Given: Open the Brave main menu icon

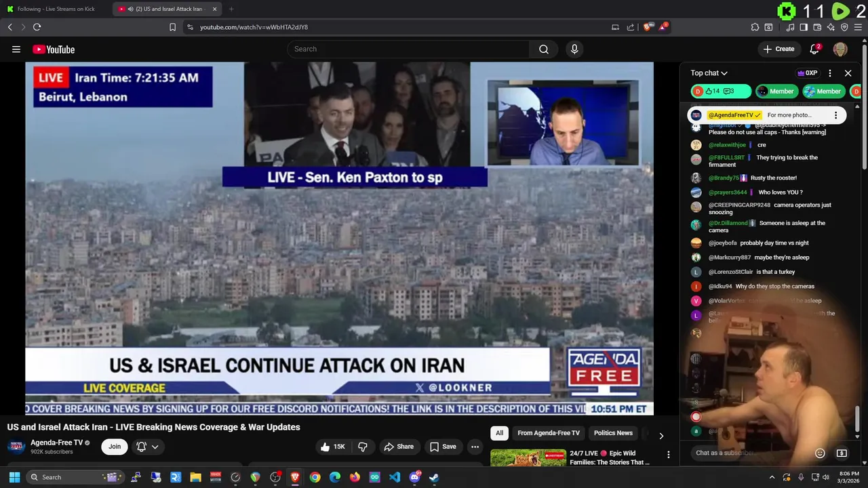Looking at the screenshot, I should point(859,27).
